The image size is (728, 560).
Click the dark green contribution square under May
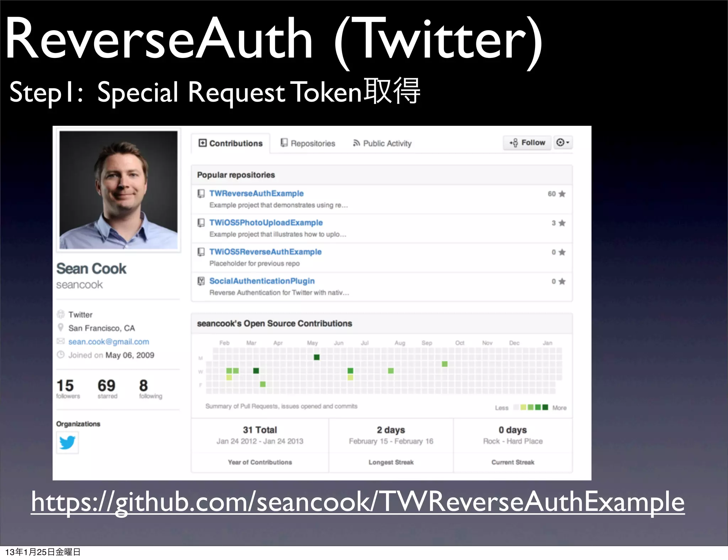point(317,357)
